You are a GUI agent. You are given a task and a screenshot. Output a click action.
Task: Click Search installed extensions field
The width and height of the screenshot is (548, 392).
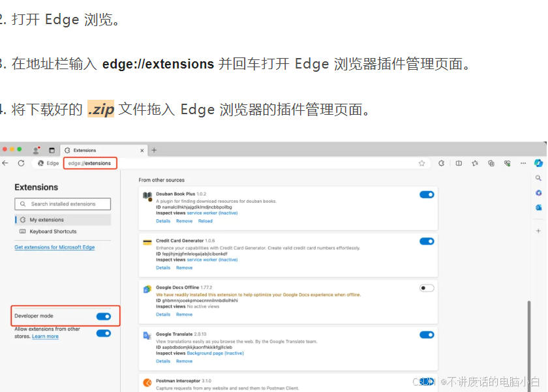(63, 204)
